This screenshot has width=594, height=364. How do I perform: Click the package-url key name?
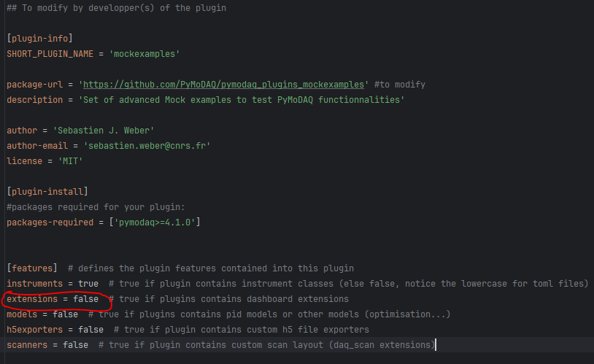(x=35, y=85)
